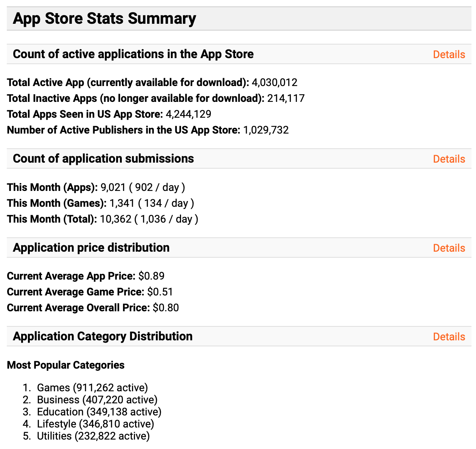The image size is (476, 449).
Task: Click the Business (407,220 active) list item
Action: click(x=97, y=400)
